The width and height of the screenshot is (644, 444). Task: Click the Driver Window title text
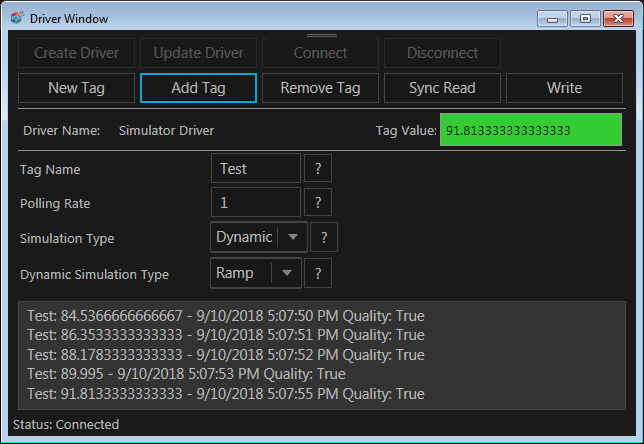click(69, 19)
